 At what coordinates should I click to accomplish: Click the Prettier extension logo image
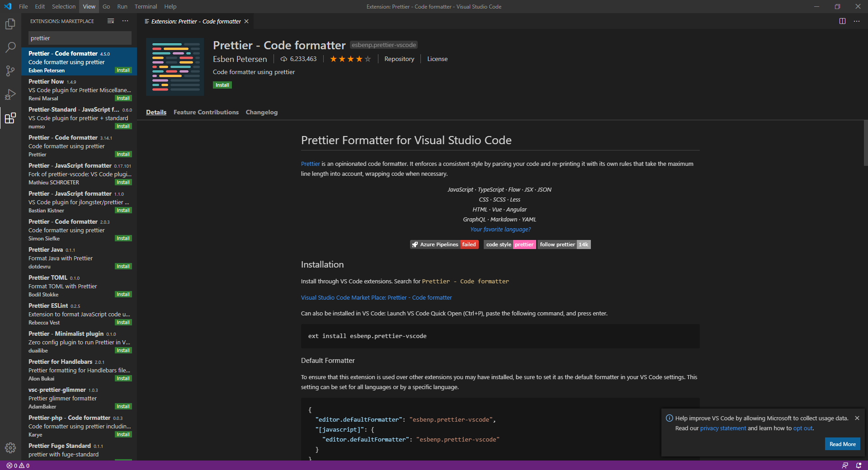tap(175, 67)
